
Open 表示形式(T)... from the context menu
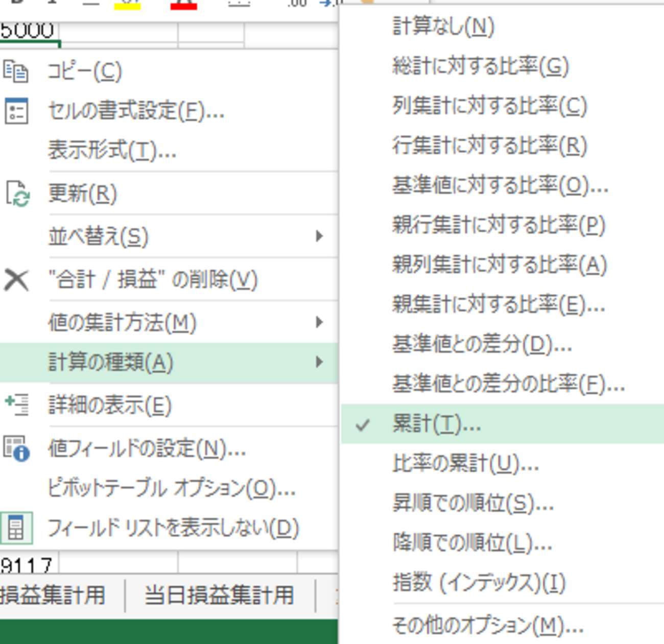[169, 150]
